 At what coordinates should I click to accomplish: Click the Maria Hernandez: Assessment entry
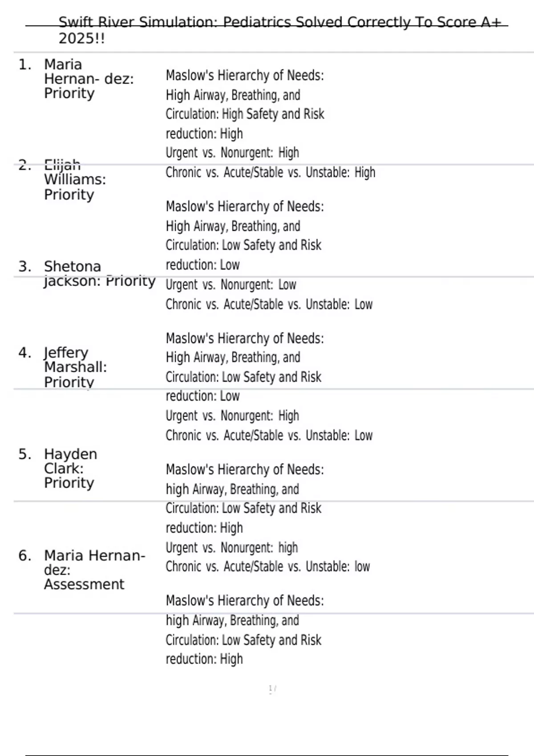(x=94, y=570)
